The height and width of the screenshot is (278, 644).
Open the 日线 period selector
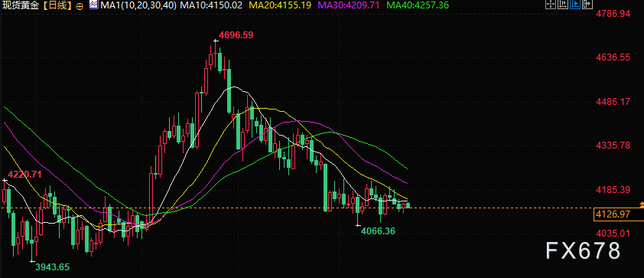click(x=58, y=5)
